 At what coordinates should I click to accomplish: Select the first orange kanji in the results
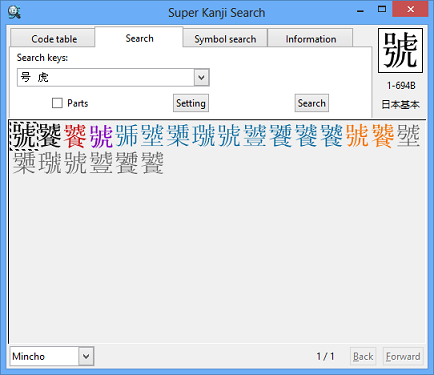point(357,136)
